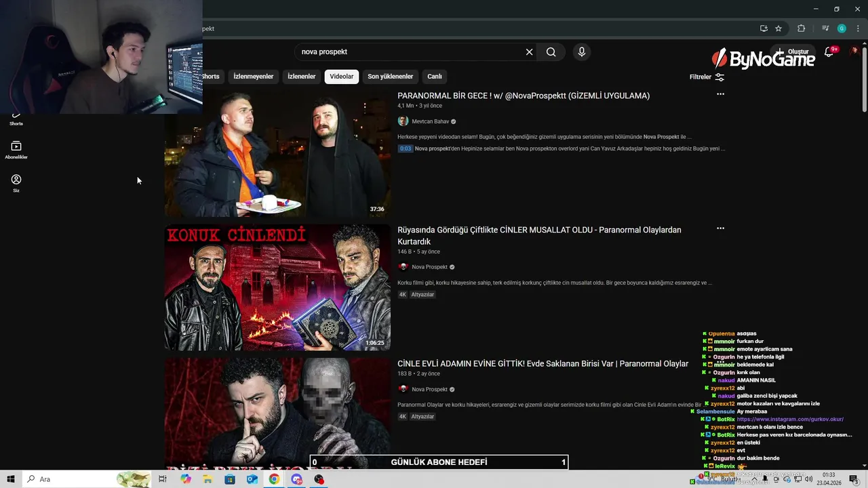
Task: Open Chrome extensions puzzle icon
Action: pyautogui.click(x=801, y=28)
